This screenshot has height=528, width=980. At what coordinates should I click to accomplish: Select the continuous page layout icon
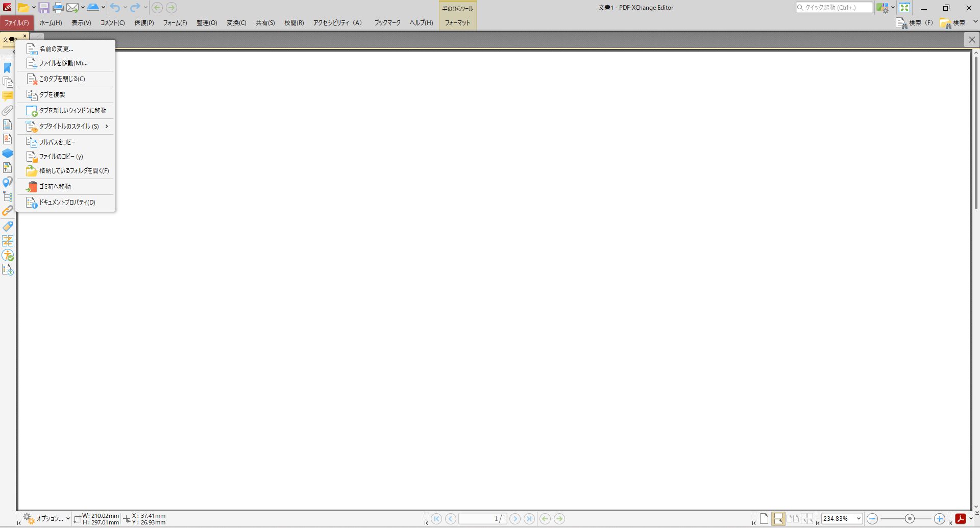point(778,519)
